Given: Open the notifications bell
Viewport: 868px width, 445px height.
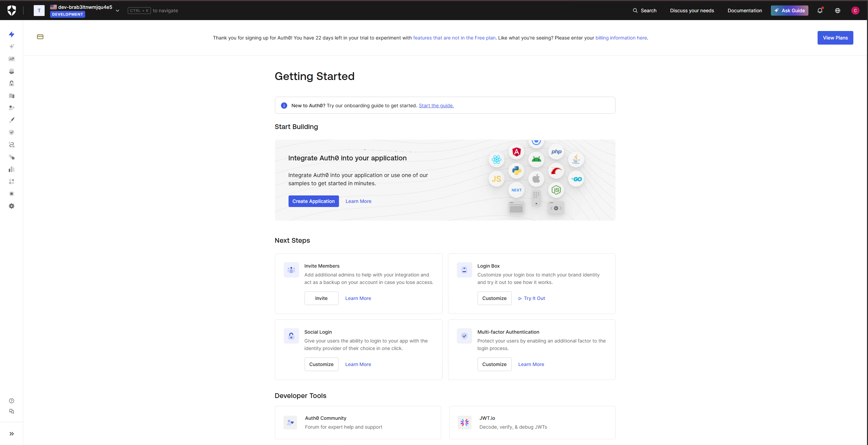Looking at the screenshot, I should pos(820,11).
